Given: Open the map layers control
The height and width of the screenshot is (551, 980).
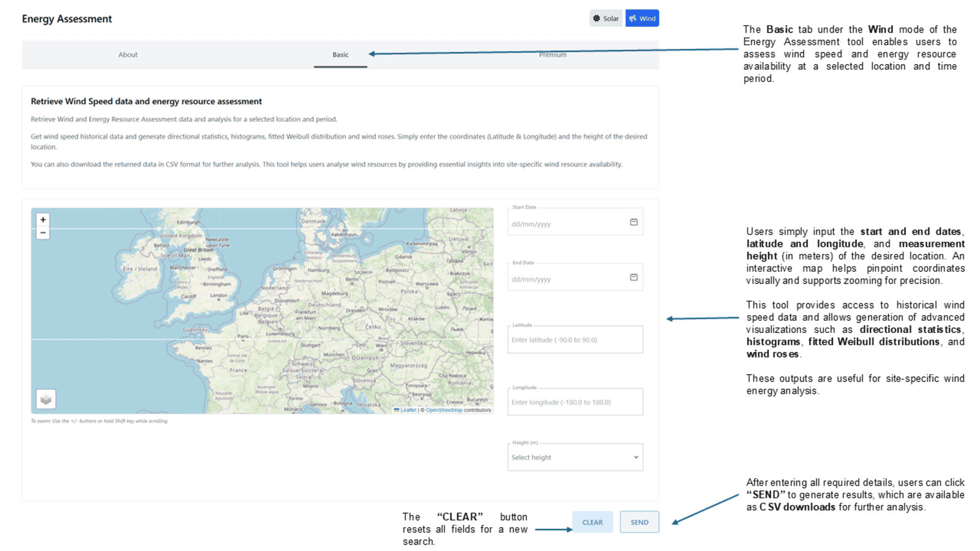Looking at the screenshot, I should [46, 399].
